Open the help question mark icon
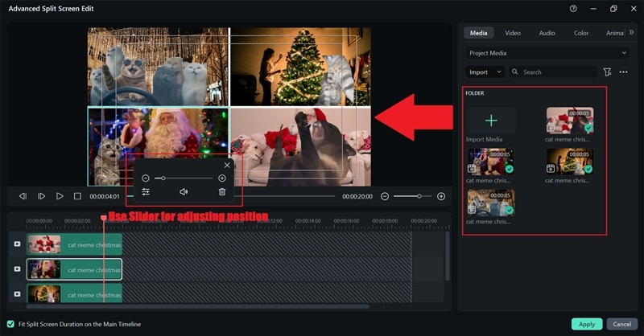Screen dimensions: 644x336 coord(573,9)
